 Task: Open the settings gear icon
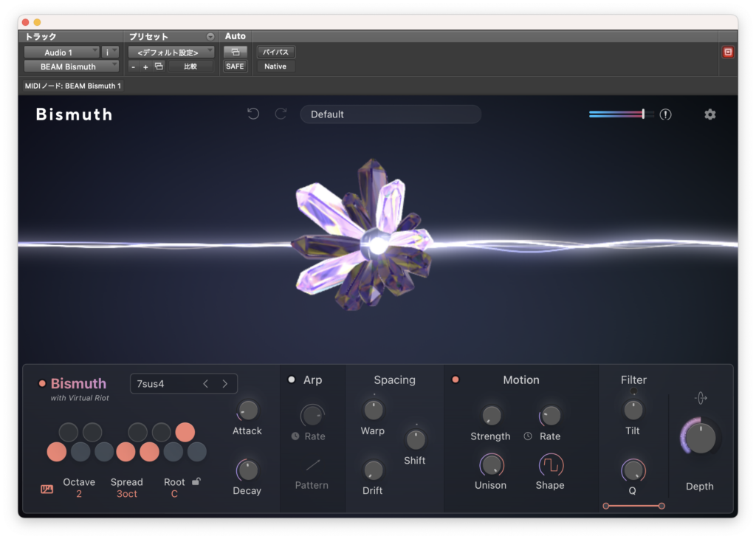(709, 114)
